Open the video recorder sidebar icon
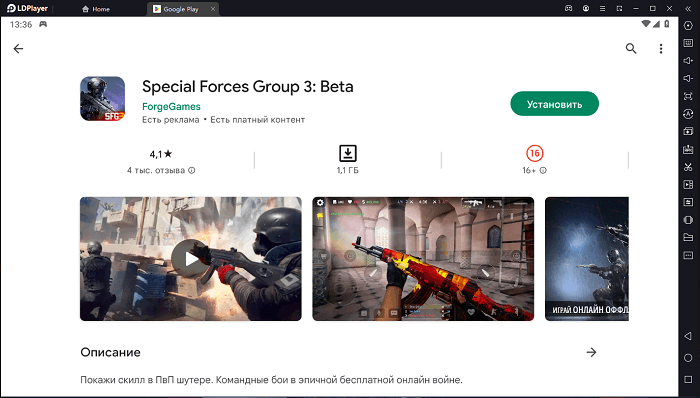The height and width of the screenshot is (398, 700). pyautogui.click(x=688, y=184)
